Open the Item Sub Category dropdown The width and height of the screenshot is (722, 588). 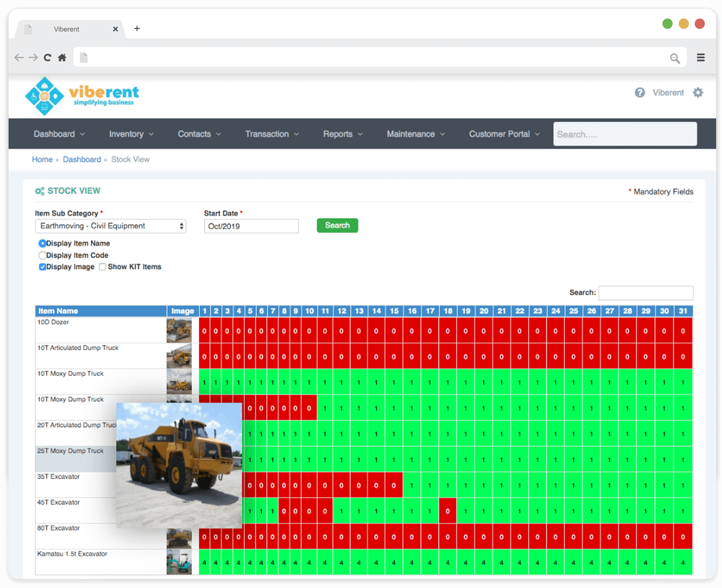click(x=111, y=226)
